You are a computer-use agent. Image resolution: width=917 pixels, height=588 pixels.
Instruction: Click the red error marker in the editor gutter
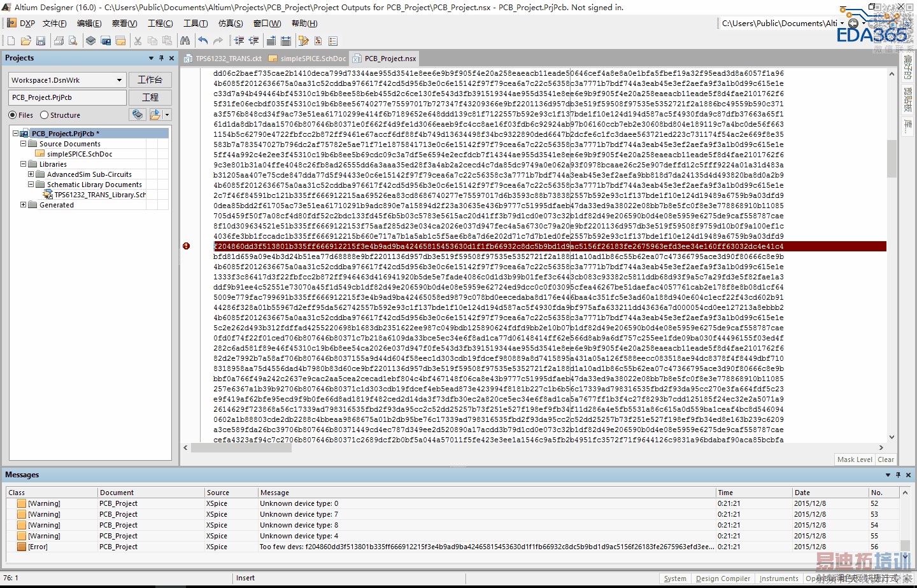(186, 246)
